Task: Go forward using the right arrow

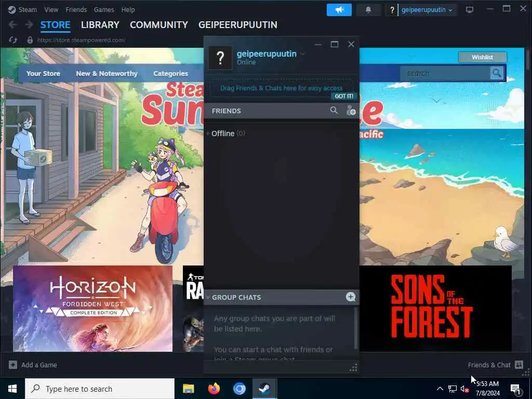Action: tap(29, 24)
